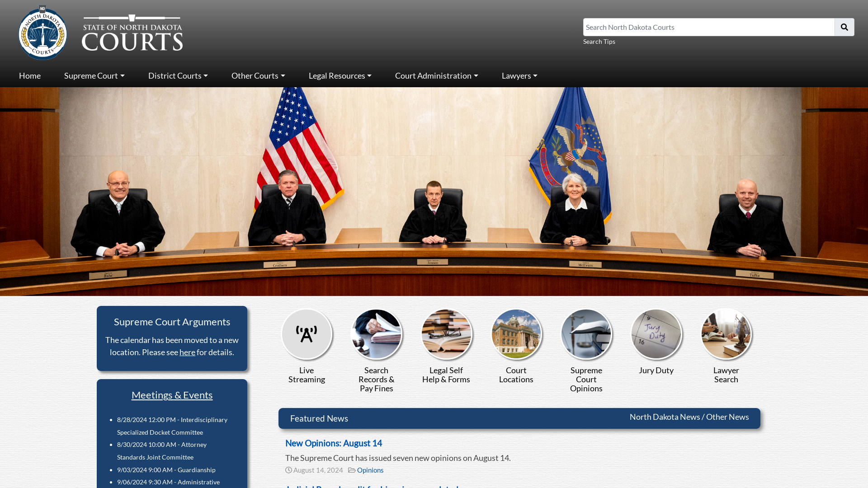
Task: Expand the Other Courts dropdown menu
Action: coord(258,75)
